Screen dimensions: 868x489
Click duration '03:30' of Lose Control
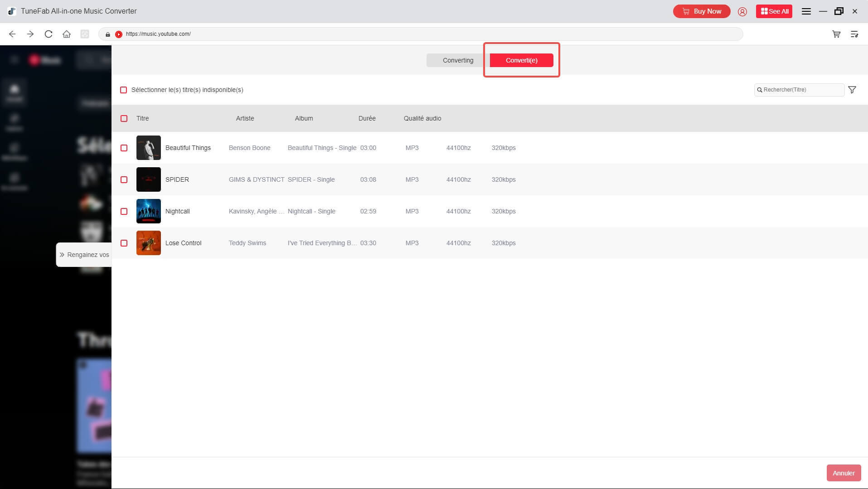click(368, 243)
